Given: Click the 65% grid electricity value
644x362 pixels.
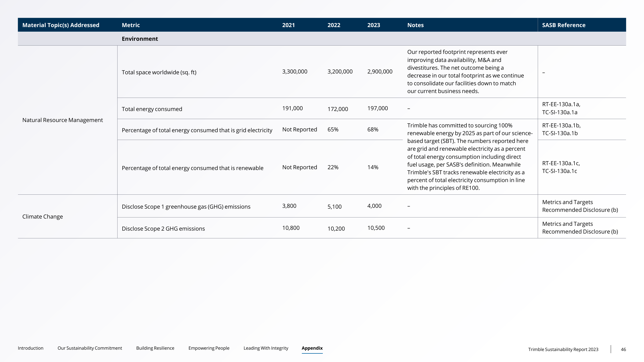Looking at the screenshot, I should point(333,130).
